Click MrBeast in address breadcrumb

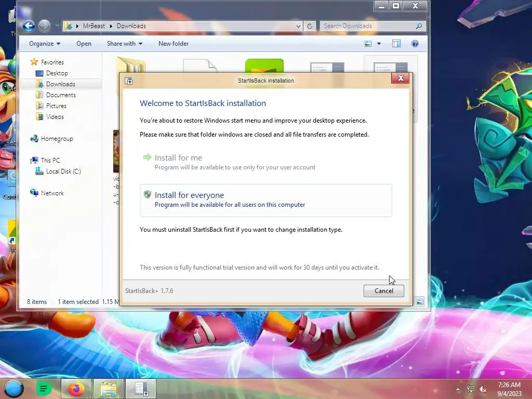coord(94,26)
